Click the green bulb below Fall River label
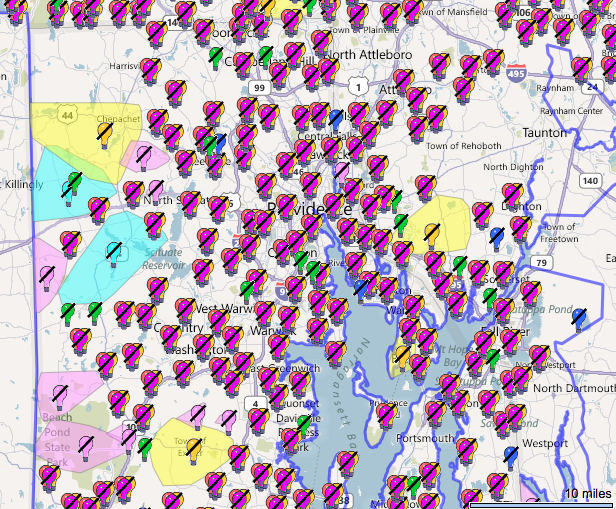The width and height of the screenshot is (616, 509). coord(493,361)
